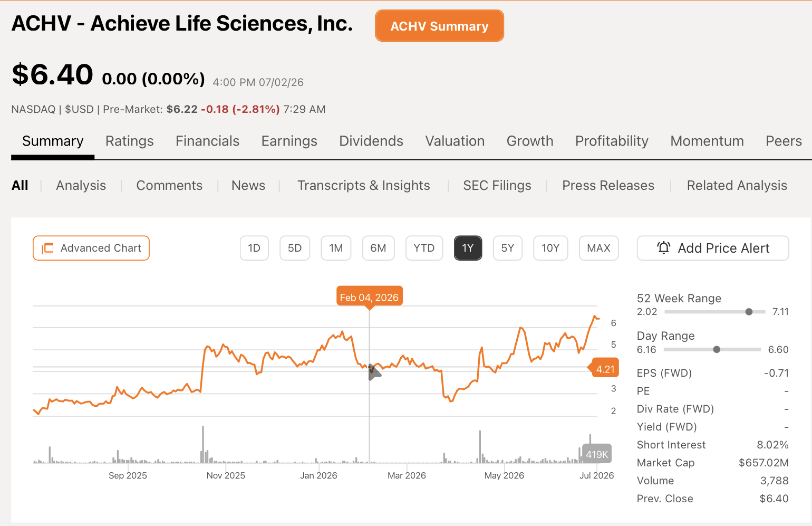The image size is (812, 526).
Task: Switch to the Summary tab
Action: [x=53, y=141]
